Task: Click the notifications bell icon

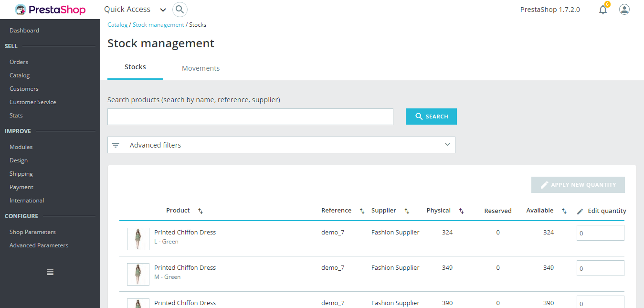Action: pyautogui.click(x=603, y=10)
